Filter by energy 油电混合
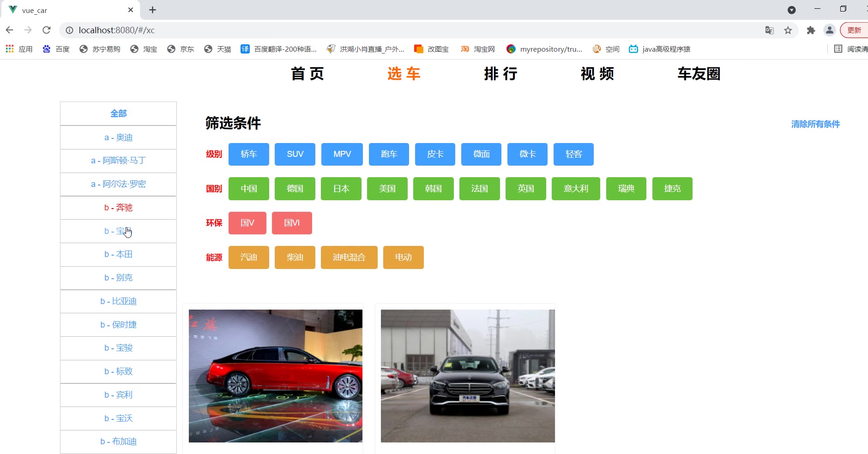868x454 pixels. [349, 257]
